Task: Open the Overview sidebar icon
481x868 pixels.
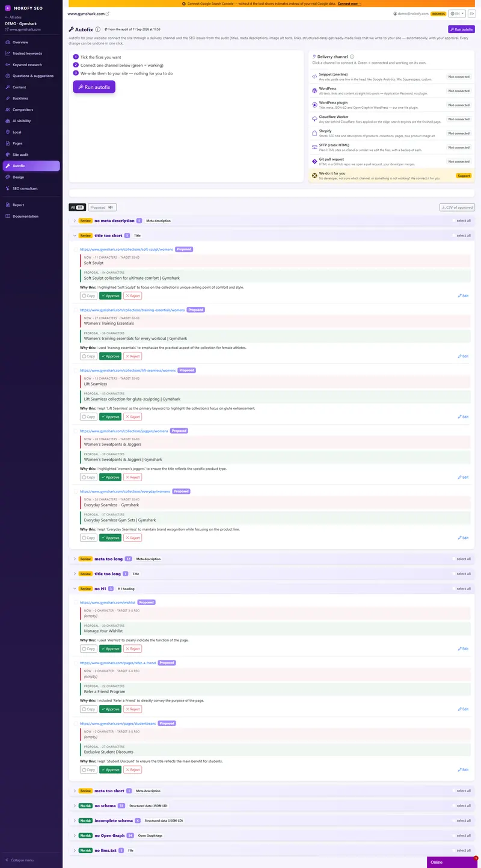Action: coord(8,42)
